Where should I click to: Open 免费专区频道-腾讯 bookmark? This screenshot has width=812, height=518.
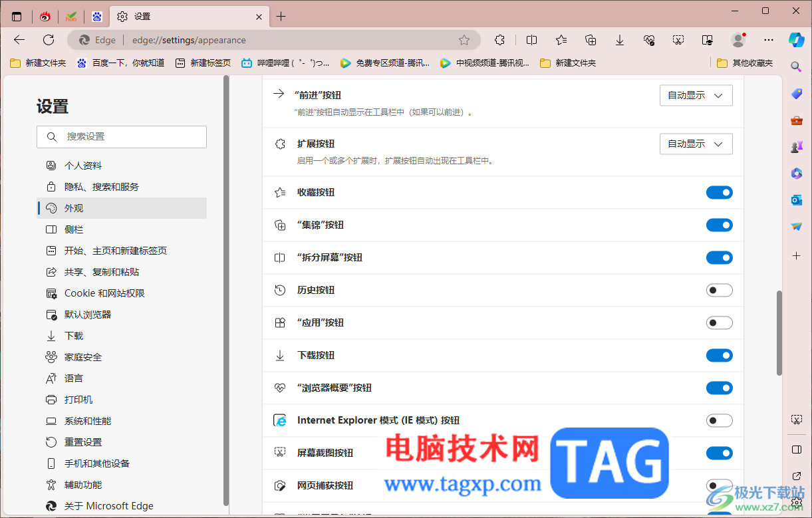pos(384,63)
